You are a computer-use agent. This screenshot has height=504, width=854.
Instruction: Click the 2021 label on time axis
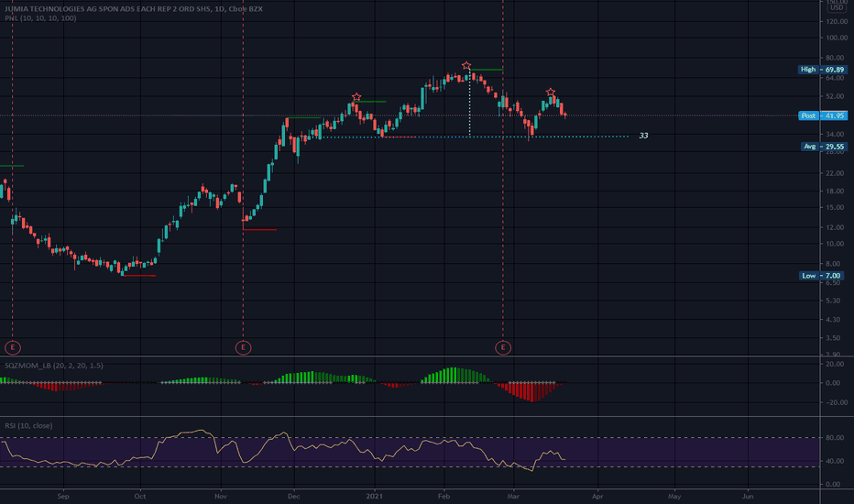(374, 497)
